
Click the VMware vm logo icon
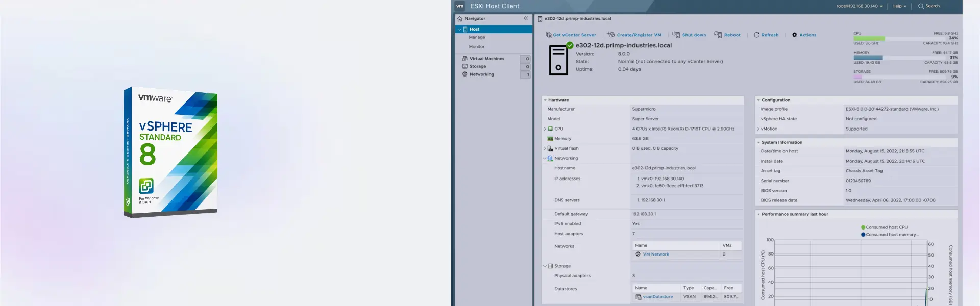[460, 6]
